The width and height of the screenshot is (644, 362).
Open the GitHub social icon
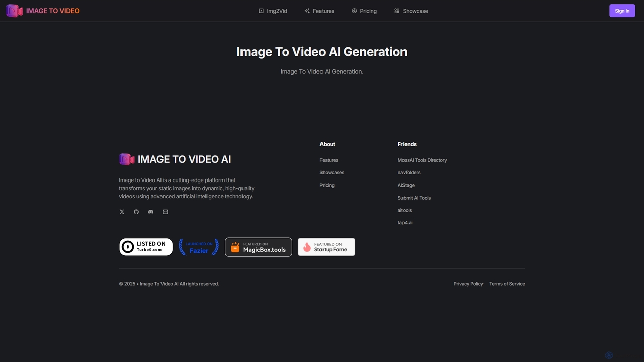click(136, 212)
